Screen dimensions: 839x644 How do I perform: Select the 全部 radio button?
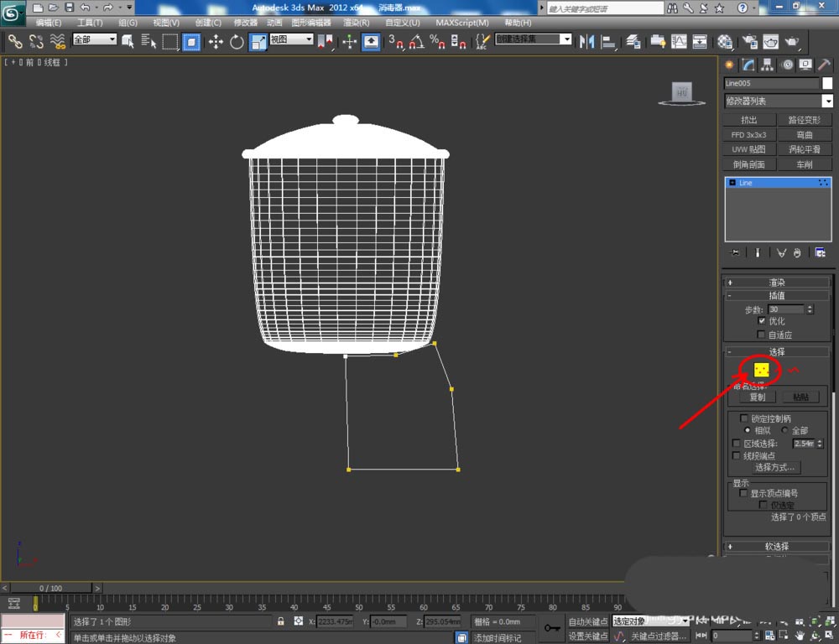(x=785, y=430)
